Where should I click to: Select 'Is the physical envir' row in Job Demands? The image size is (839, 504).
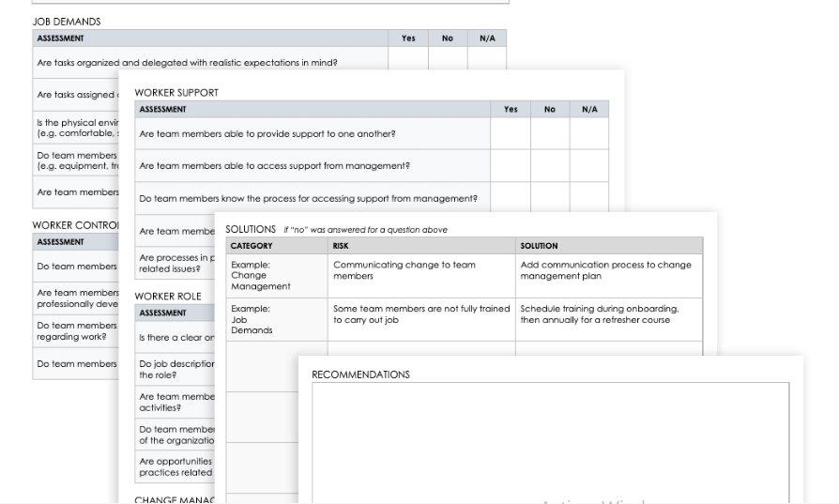coord(75,128)
